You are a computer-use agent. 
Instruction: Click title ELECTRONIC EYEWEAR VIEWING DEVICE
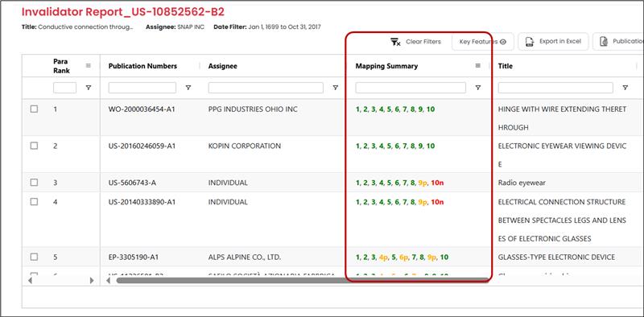562,154
